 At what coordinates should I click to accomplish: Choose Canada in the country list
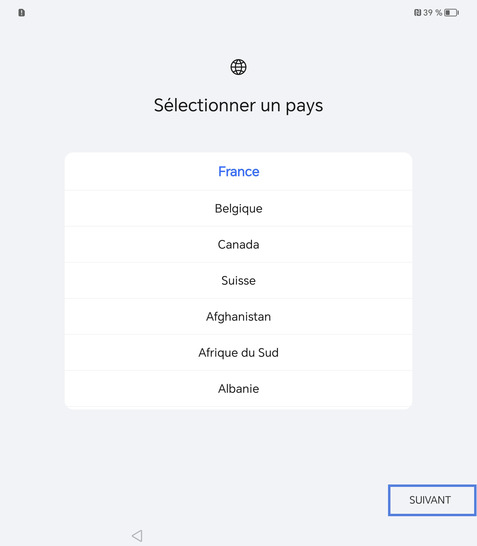click(x=238, y=244)
